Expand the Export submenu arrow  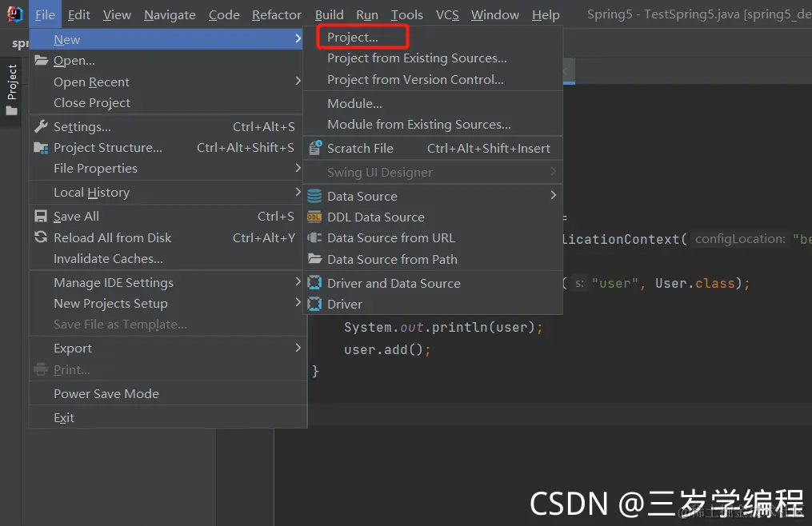coord(298,348)
